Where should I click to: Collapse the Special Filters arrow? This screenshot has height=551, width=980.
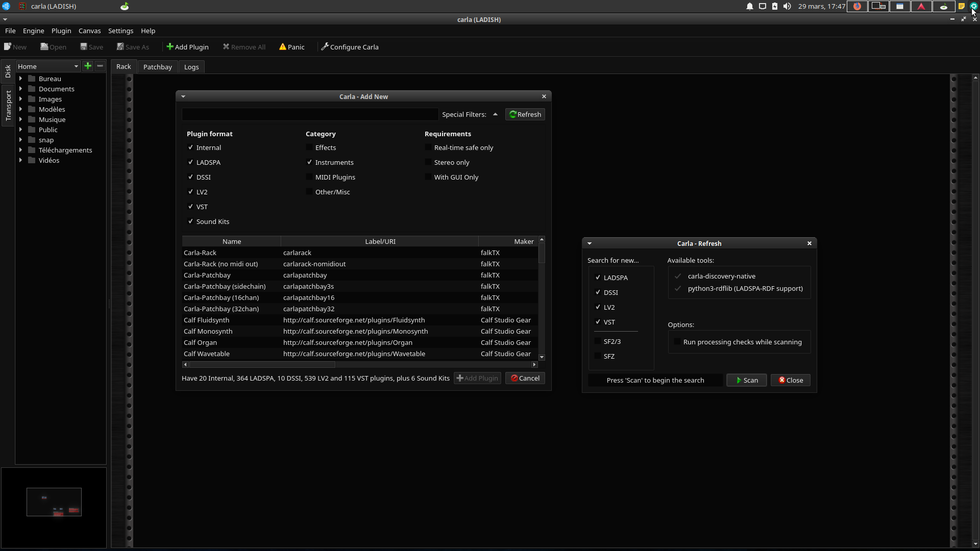495,114
